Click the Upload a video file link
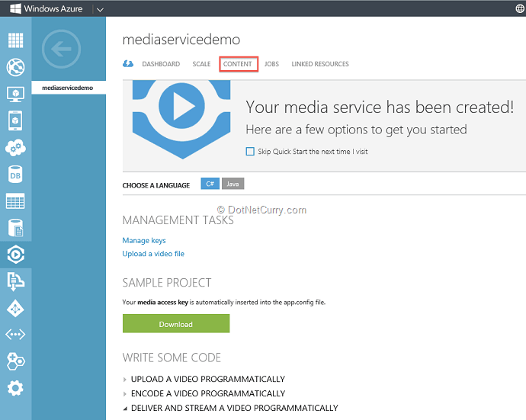Screen dimensions: 526x420 [153, 254]
